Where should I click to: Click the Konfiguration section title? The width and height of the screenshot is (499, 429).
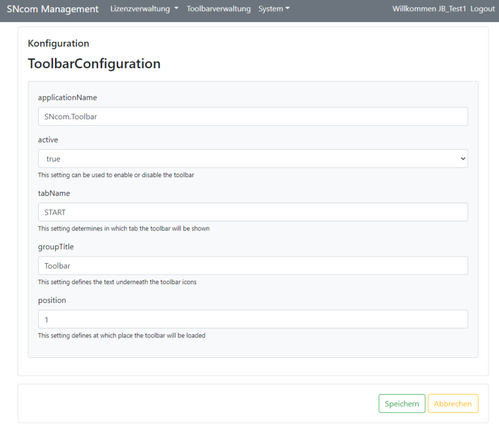(x=58, y=43)
